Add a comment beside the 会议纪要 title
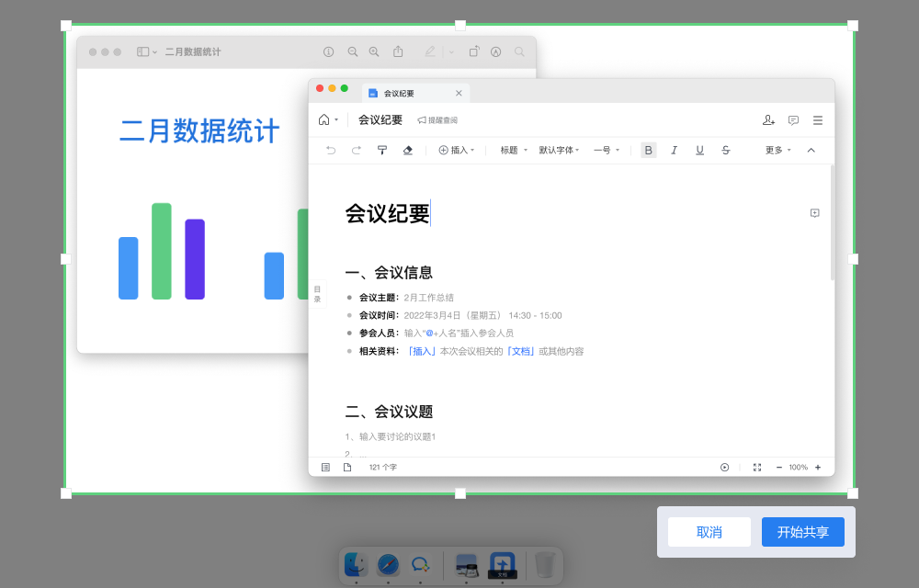The width and height of the screenshot is (919, 588). 814,213
